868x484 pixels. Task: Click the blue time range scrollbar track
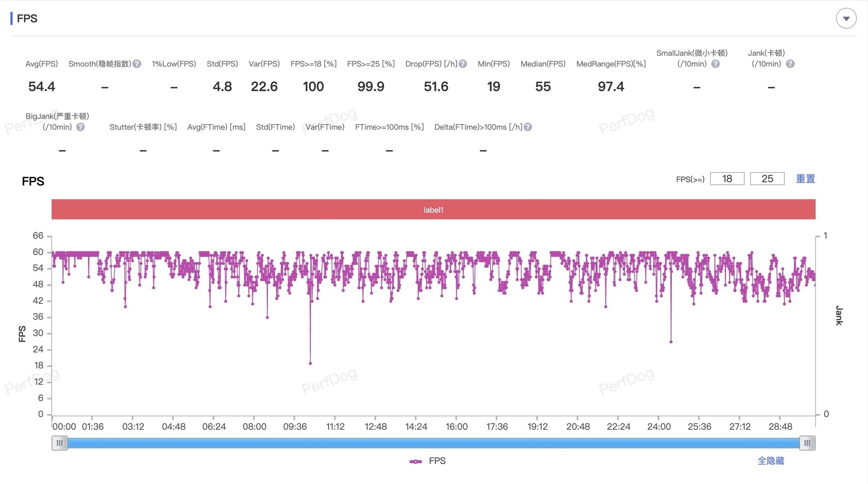[433, 443]
